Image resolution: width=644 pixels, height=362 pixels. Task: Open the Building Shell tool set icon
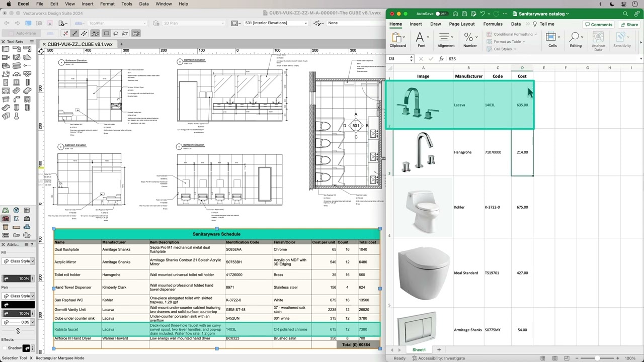[6, 219]
